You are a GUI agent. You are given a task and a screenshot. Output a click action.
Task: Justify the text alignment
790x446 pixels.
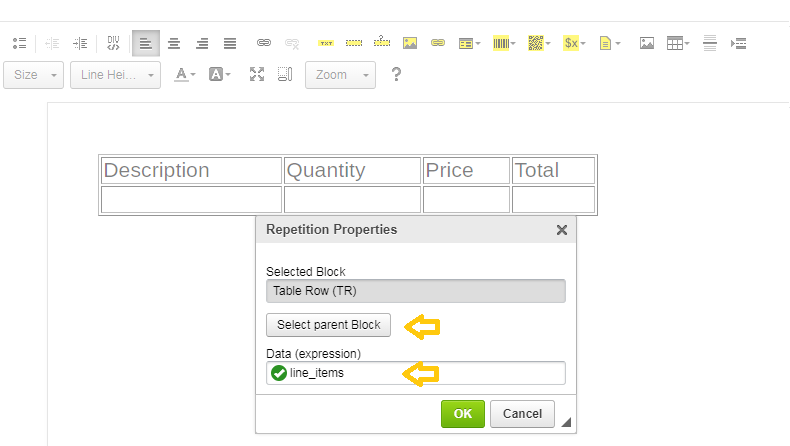(x=230, y=43)
